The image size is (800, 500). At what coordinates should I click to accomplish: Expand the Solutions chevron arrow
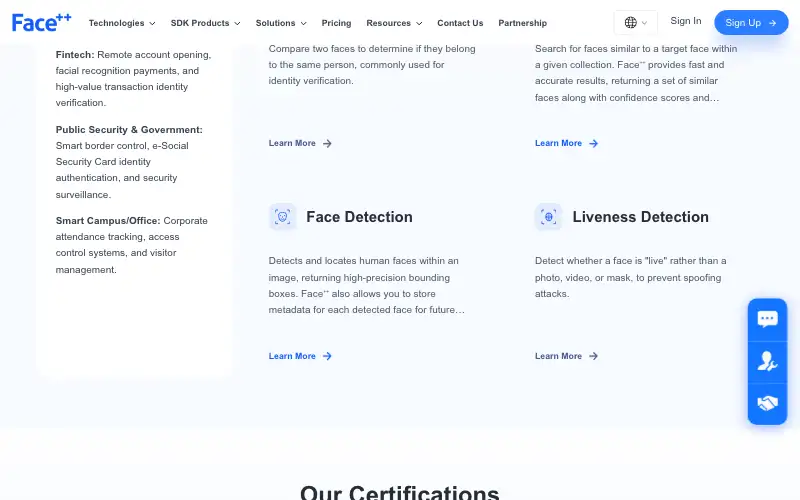tap(304, 23)
